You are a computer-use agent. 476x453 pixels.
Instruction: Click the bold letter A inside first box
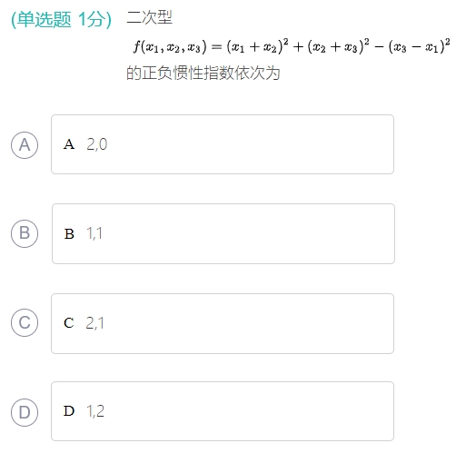(69, 144)
